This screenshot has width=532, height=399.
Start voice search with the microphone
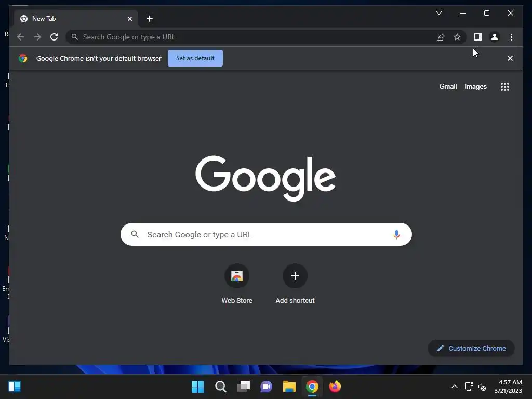coord(396,234)
